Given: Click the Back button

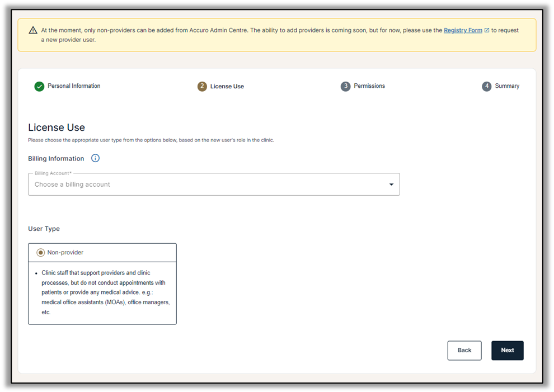Looking at the screenshot, I should click(x=464, y=350).
